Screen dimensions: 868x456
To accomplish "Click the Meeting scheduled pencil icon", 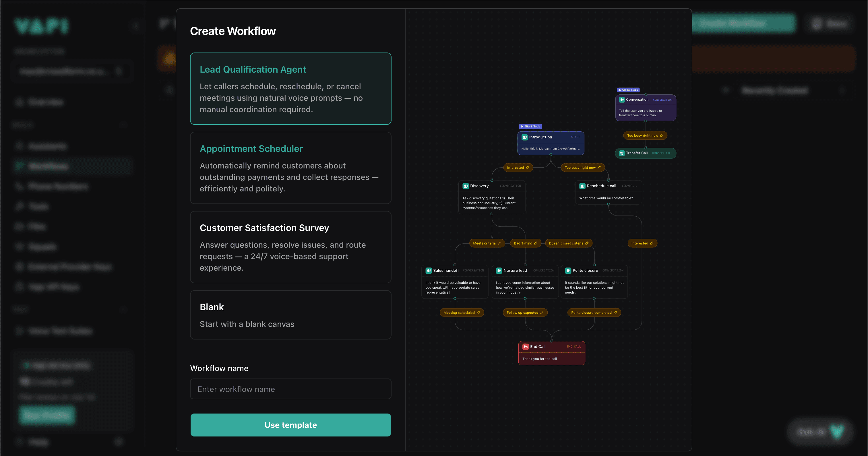I will coord(478,313).
